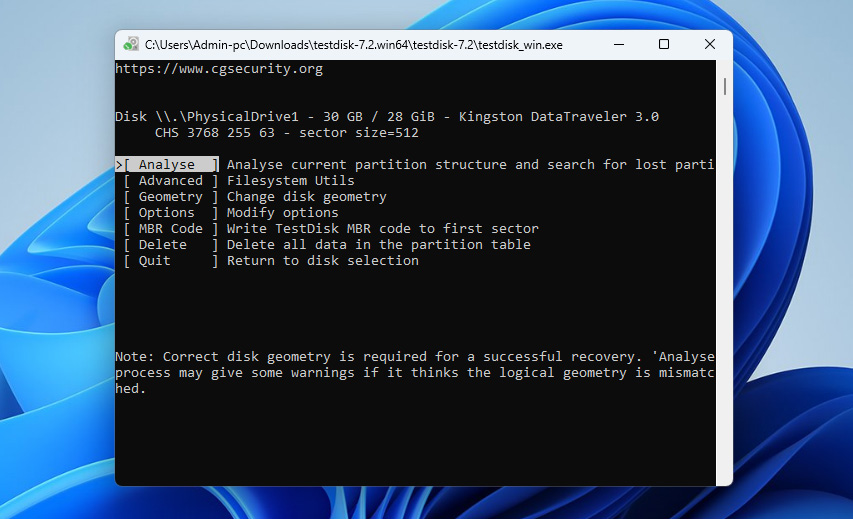
Task: Choose the Options menu entry
Action: pos(171,213)
